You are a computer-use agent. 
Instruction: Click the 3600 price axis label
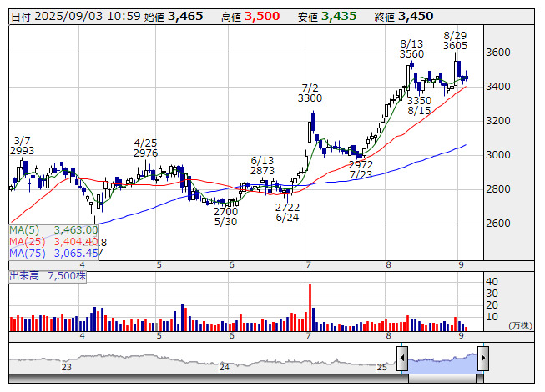[x=498, y=53]
